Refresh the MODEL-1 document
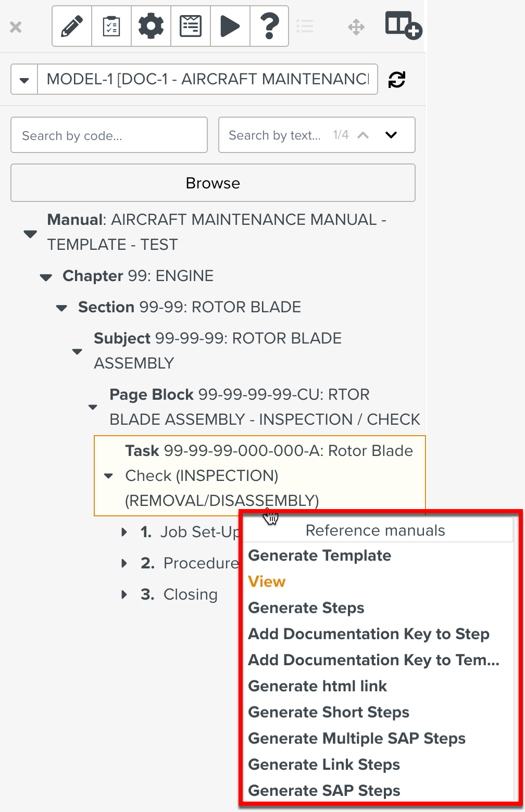The width and height of the screenshot is (525, 812). [x=396, y=79]
